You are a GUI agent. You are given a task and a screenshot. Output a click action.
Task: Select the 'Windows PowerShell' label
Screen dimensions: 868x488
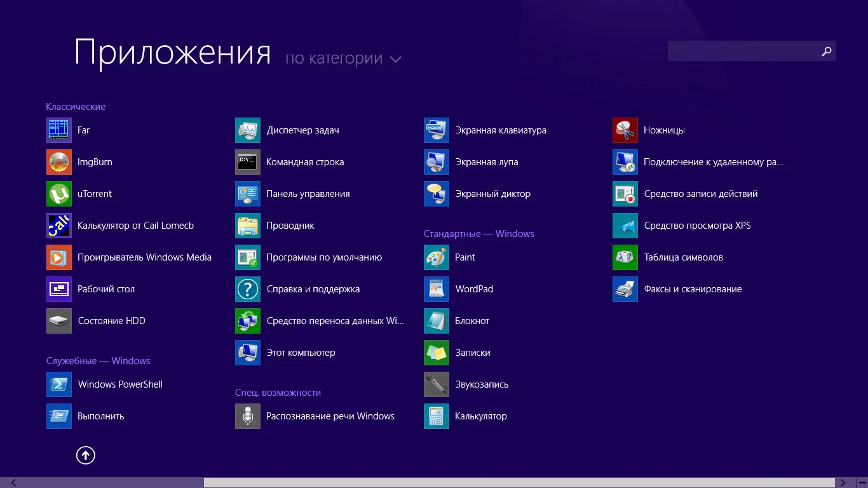[120, 384]
